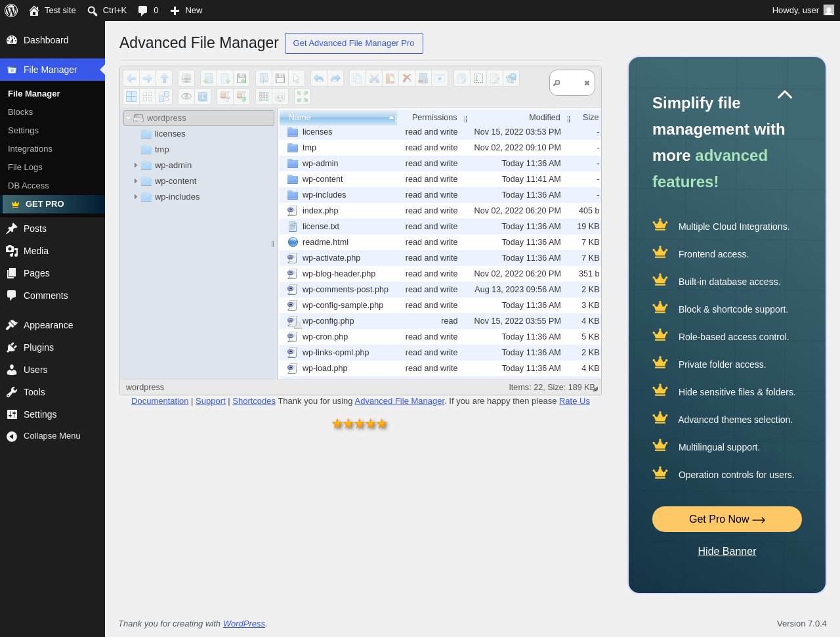Click Get Advanced File Manager Pro button
Screen dimensions: 840x637
[354, 43]
